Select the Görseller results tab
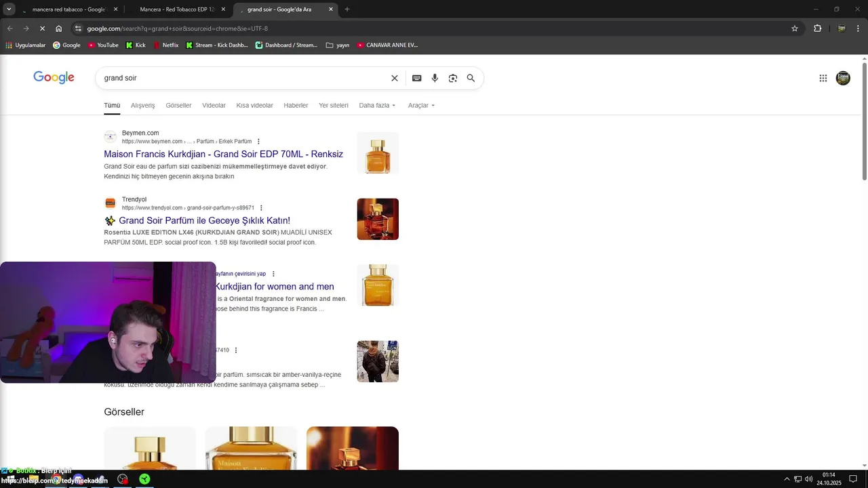This screenshot has width=868, height=488. (x=178, y=106)
